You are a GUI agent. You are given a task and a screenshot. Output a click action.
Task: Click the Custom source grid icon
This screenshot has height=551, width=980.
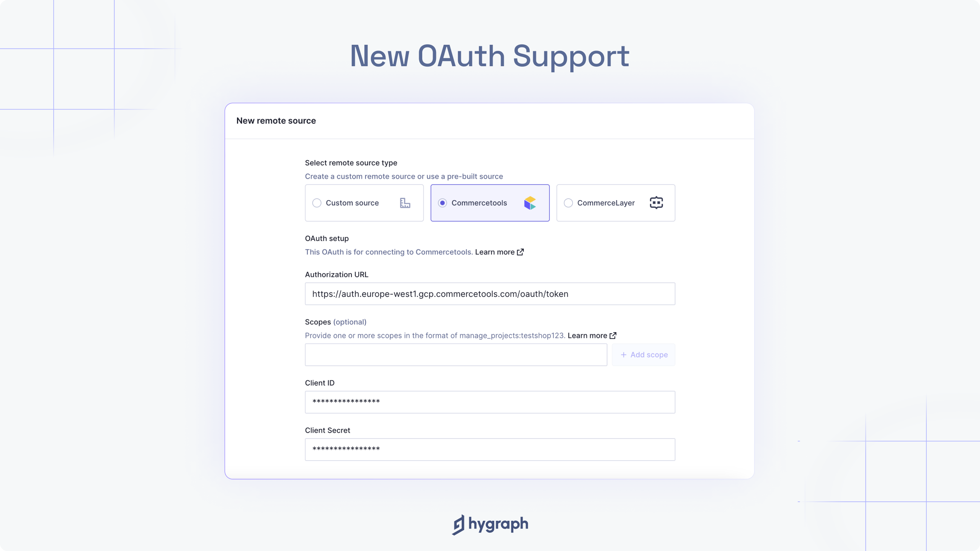click(405, 203)
